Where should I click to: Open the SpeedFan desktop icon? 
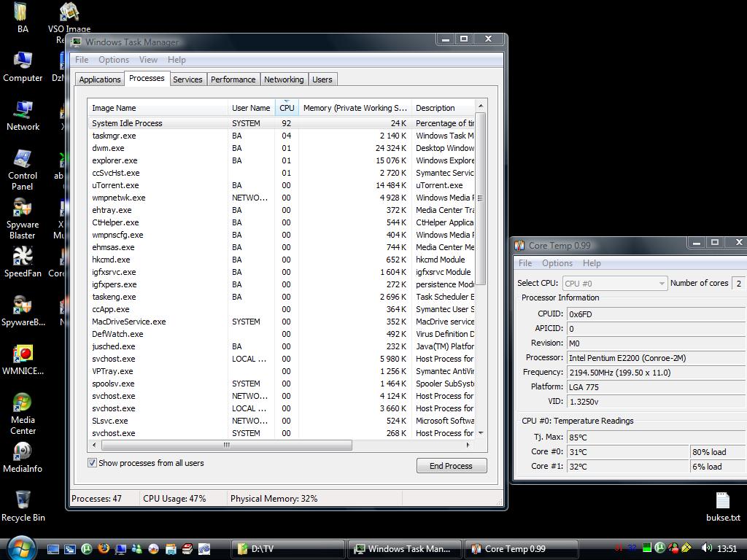tap(23, 258)
